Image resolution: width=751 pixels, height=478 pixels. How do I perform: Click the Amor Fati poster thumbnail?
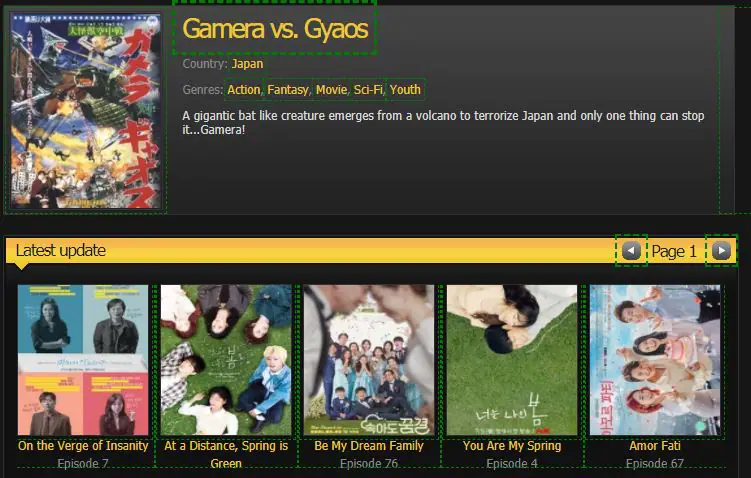pos(655,360)
